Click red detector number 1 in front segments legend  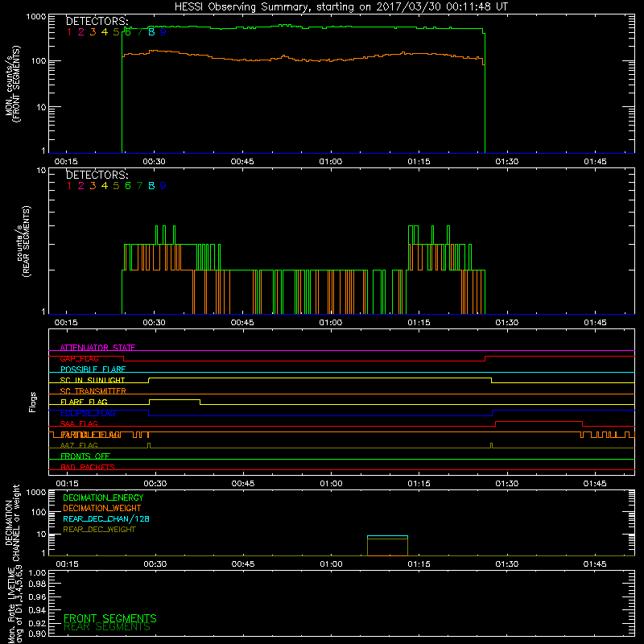(x=69, y=32)
